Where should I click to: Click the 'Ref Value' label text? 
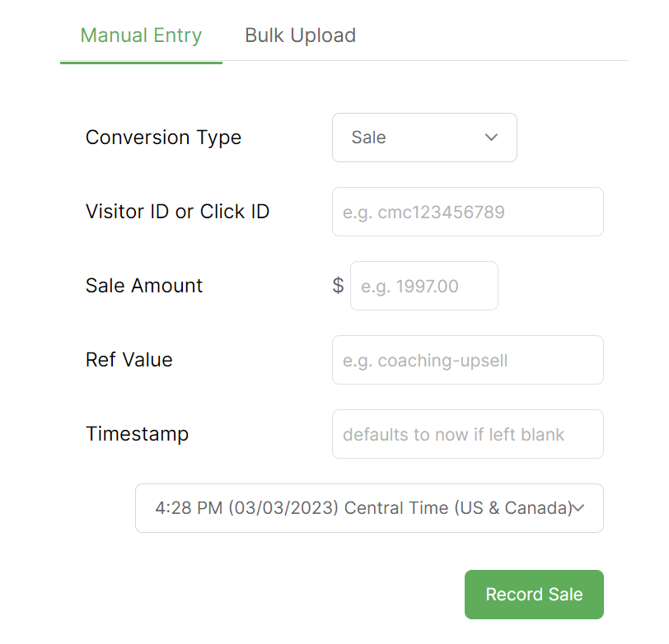tap(129, 360)
